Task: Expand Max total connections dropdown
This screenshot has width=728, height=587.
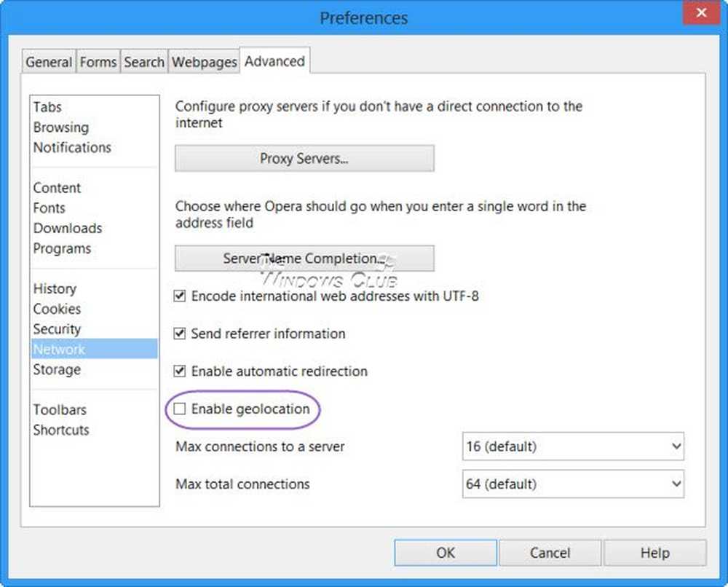Action: (x=573, y=484)
